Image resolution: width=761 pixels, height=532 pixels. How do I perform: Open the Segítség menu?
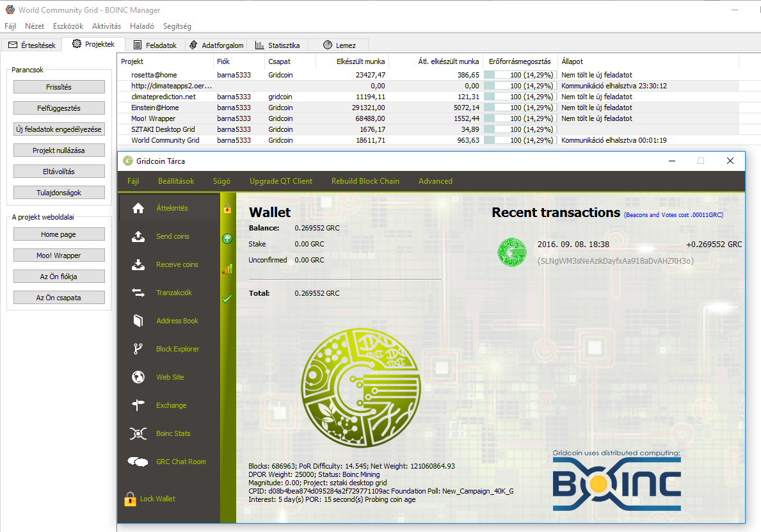coord(177,26)
